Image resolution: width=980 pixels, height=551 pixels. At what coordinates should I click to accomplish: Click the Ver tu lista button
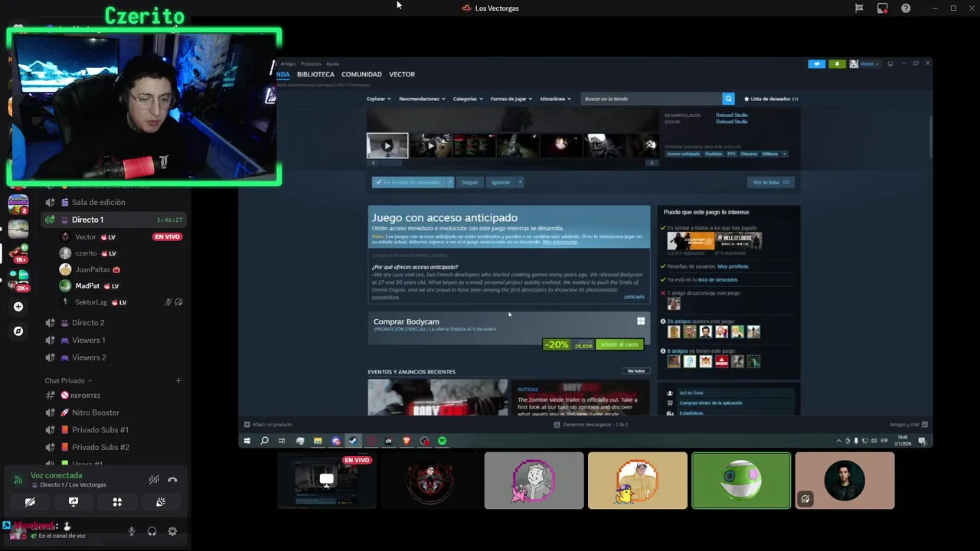tap(770, 182)
